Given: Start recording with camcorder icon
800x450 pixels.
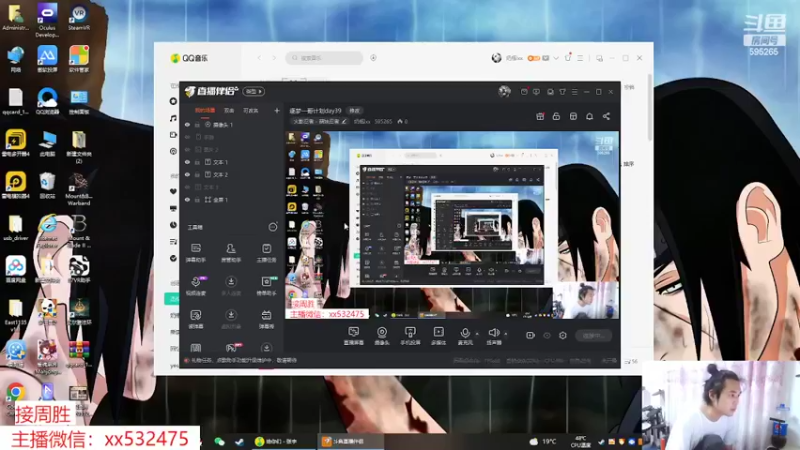Looking at the screenshot, I should pyautogui.click(x=530, y=335).
